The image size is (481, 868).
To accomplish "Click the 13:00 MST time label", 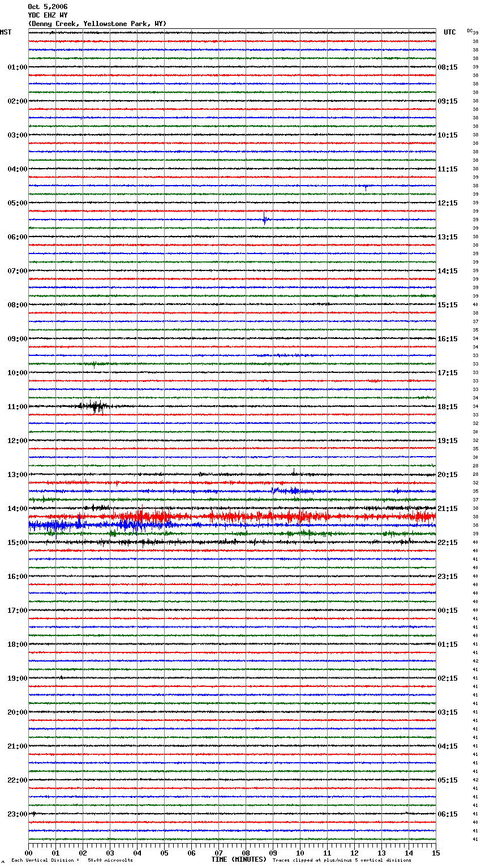I will pyautogui.click(x=18, y=475).
